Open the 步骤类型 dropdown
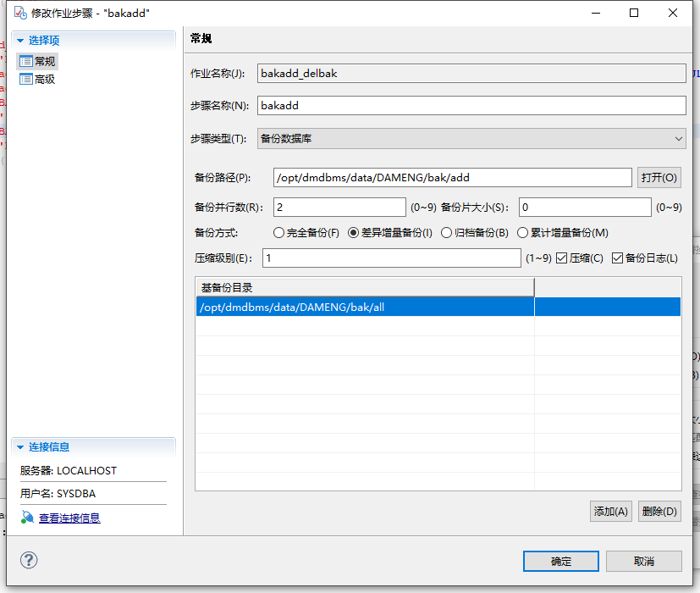The height and width of the screenshot is (593, 700). (471, 138)
